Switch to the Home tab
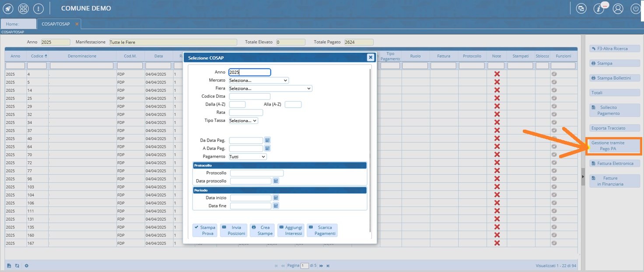 pos(18,24)
